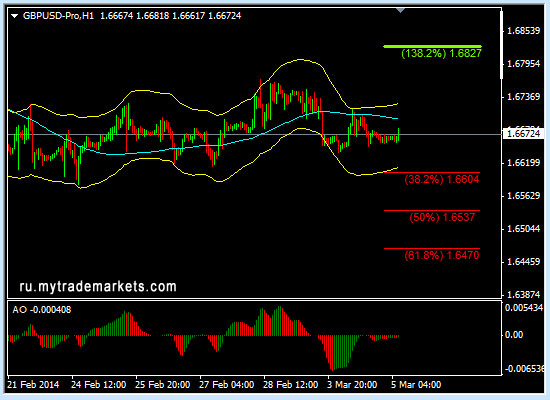Select the red 50% level line
The width and height of the screenshot is (550, 400).
pyautogui.click(x=432, y=211)
